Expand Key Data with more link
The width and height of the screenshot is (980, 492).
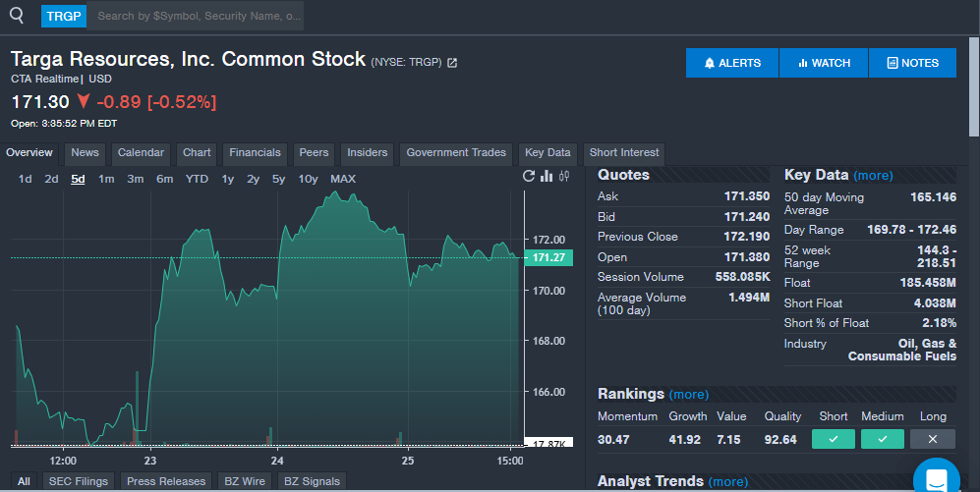(873, 176)
